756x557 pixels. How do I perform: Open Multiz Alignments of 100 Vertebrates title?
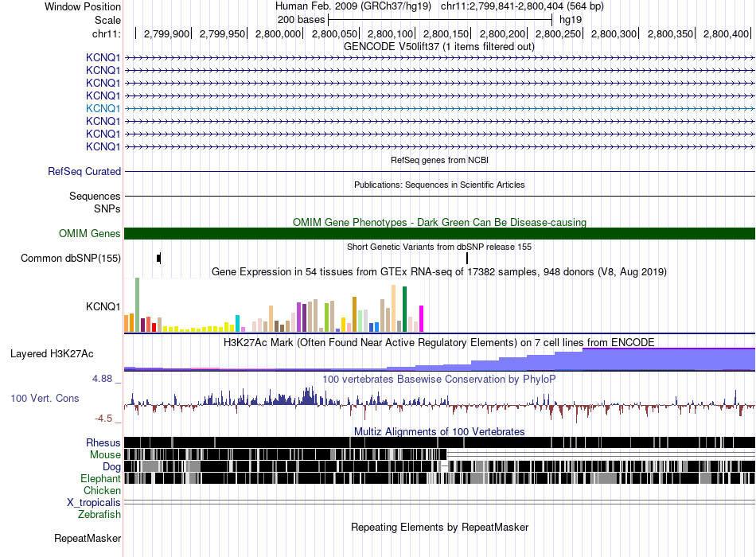point(439,431)
